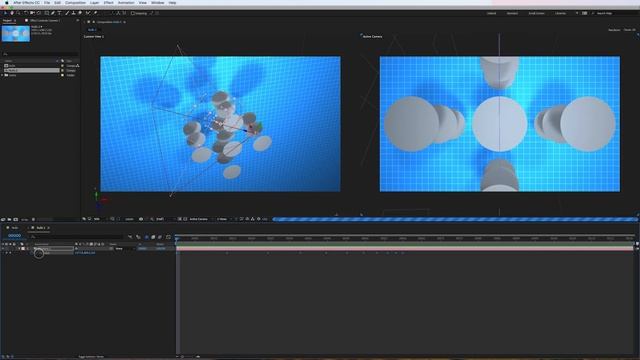Image resolution: width=640 pixels, height=360 pixels.
Task: Select the Eraser tool
Action: (x=80, y=13)
